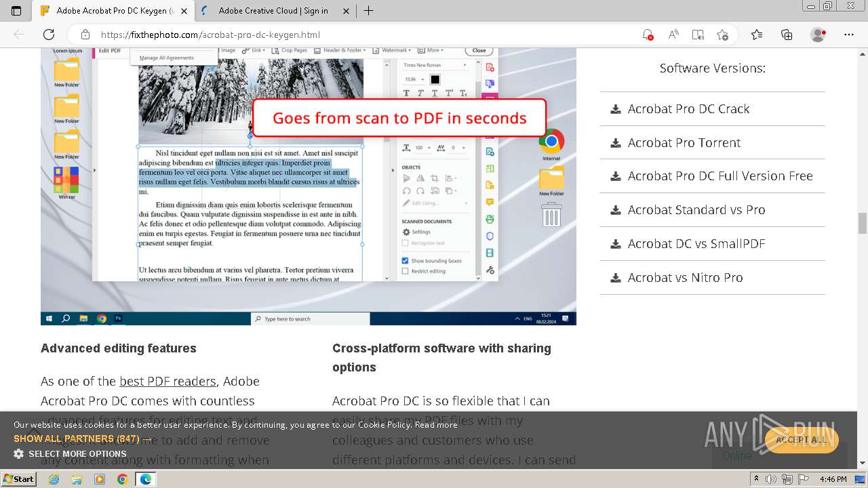The width and height of the screenshot is (868, 488).
Task: Refresh the current page
Action: pos(49,35)
